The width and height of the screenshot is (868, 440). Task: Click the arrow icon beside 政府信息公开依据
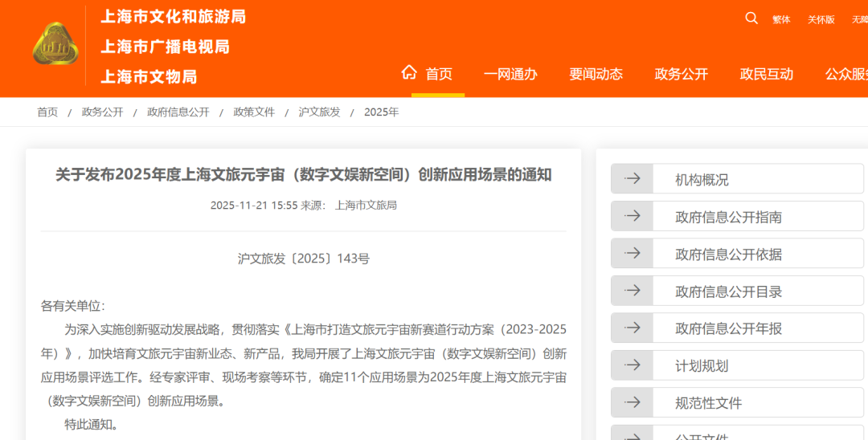[633, 253]
